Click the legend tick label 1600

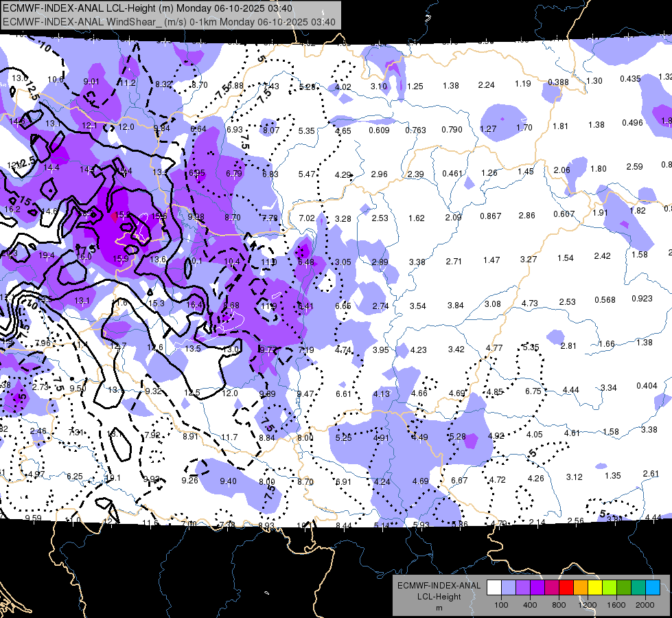[616, 605]
